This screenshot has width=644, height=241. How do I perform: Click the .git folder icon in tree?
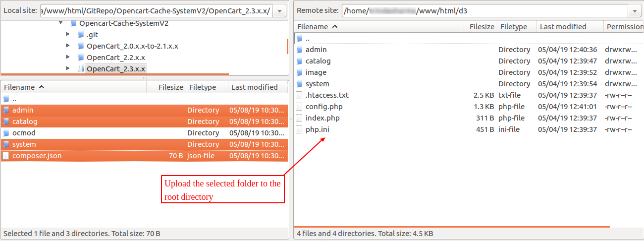81,34
